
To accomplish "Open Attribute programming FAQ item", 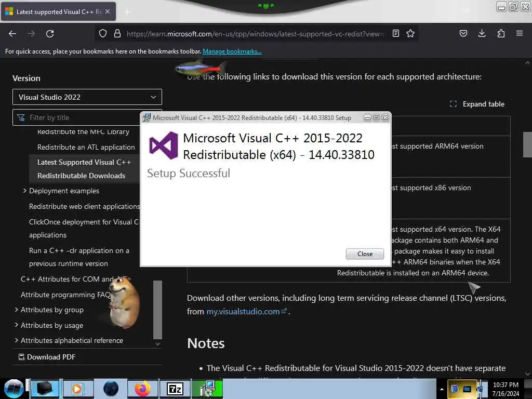I will coord(66,295).
